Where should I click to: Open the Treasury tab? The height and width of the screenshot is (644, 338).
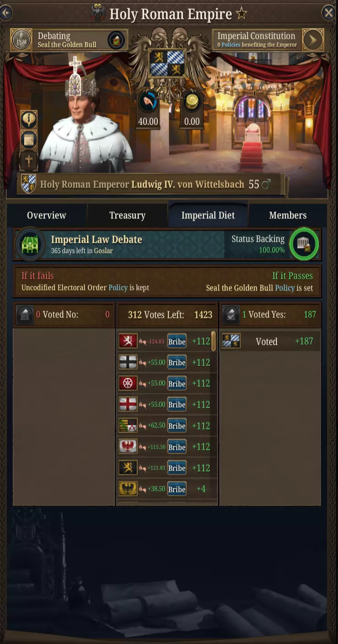pyautogui.click(x=127, y=216)
